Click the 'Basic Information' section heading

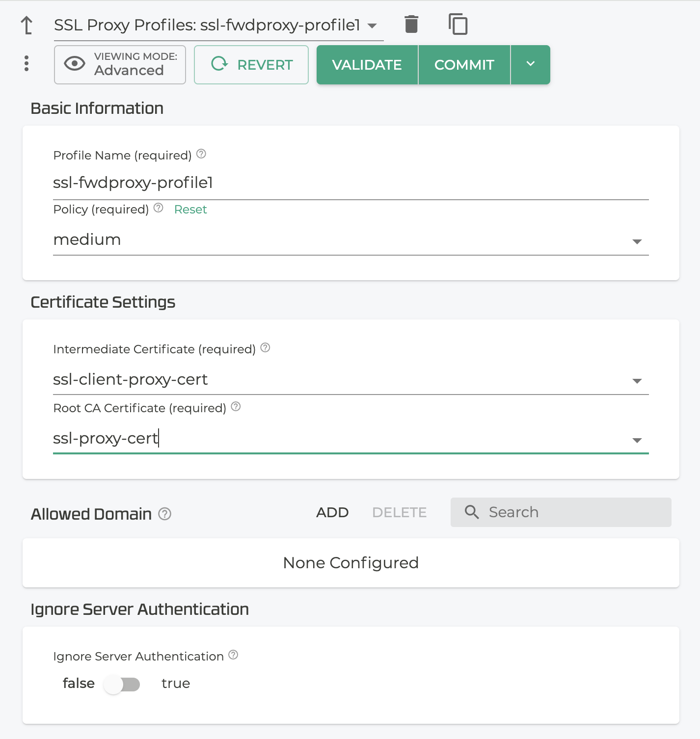click(97, 108)
